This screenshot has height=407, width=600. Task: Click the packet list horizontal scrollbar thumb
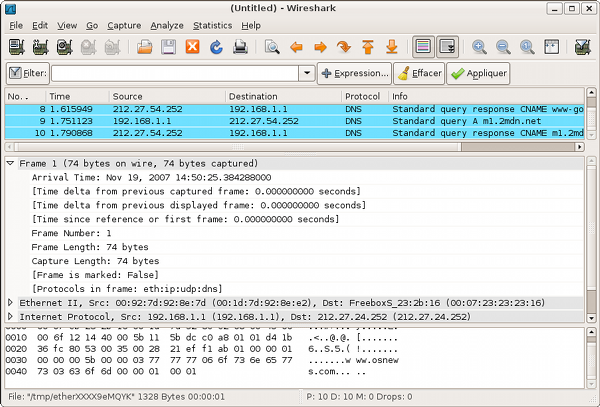237,147
